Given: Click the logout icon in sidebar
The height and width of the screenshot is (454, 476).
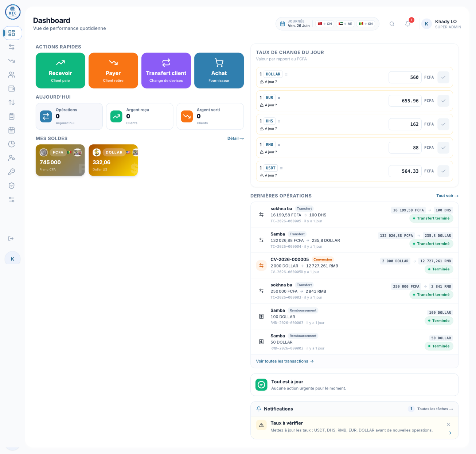Looking at the screenshot, I should [x=11, y=238].
